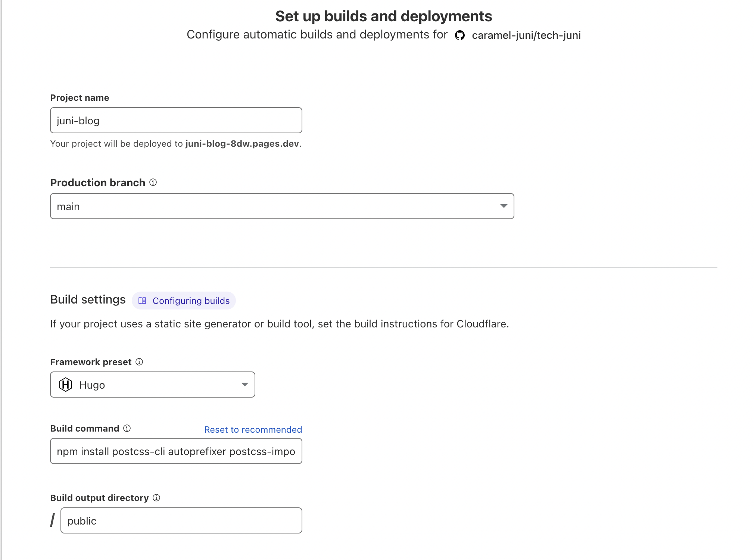This screenshot has width=754, height=560.
Task: Click the book icon in Configuring builds
Action: tap(142, 301)
